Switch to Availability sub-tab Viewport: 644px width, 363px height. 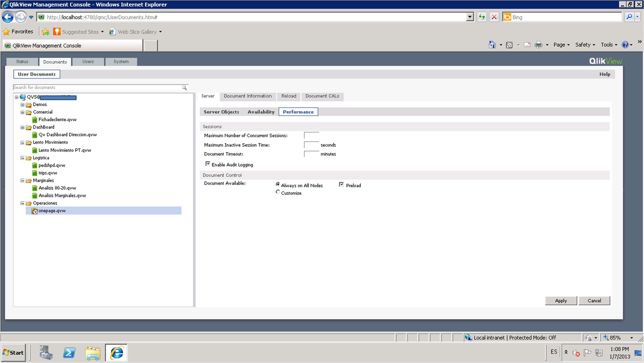[261, 112]
